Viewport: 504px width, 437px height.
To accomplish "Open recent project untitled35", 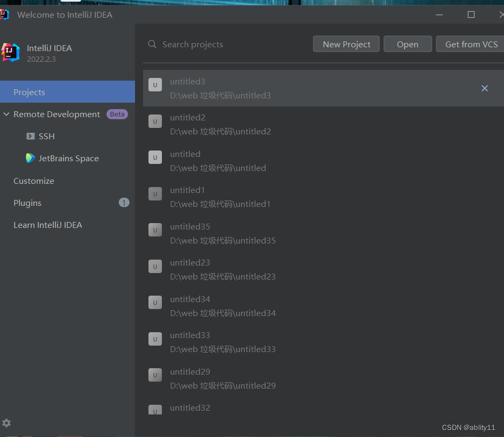I will pyautogui.click(x=323, y=234).
